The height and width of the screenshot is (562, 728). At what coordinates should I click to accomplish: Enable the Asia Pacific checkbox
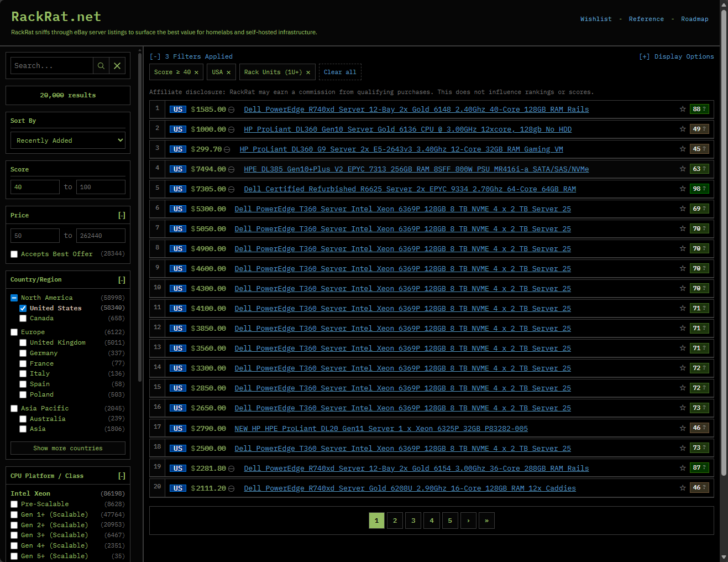(x=14, y=409)
